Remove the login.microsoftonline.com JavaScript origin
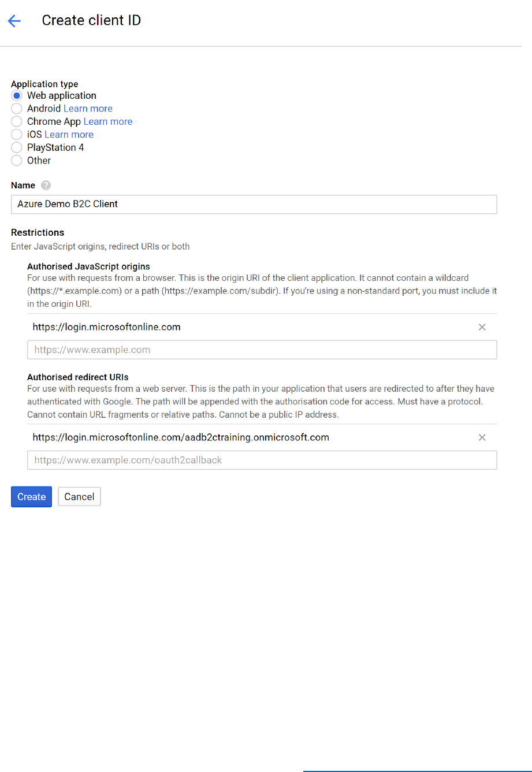 [482, 327]
